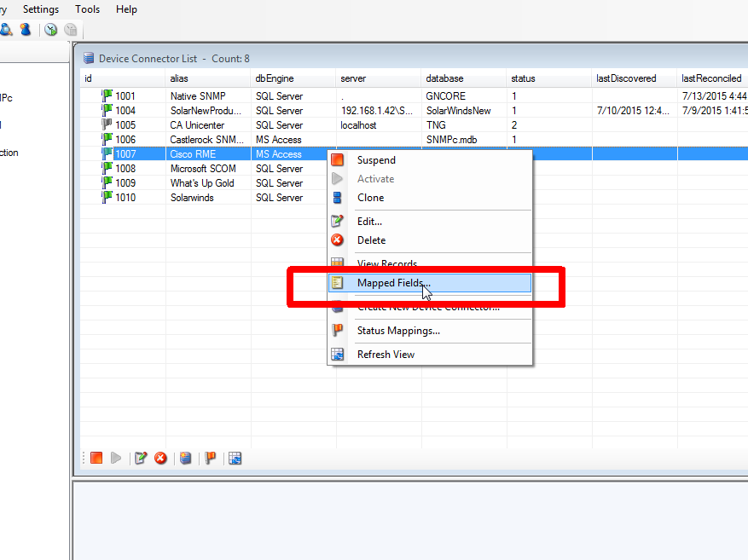
Task: Click the orange flag icon in the bottom toolbar
Action: [x=210, y=459]
